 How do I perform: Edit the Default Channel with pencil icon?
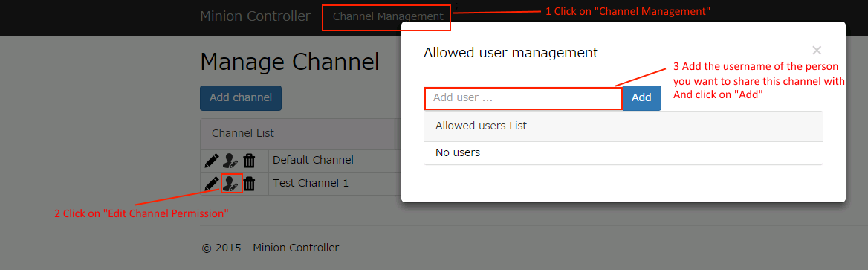[212, 161]
